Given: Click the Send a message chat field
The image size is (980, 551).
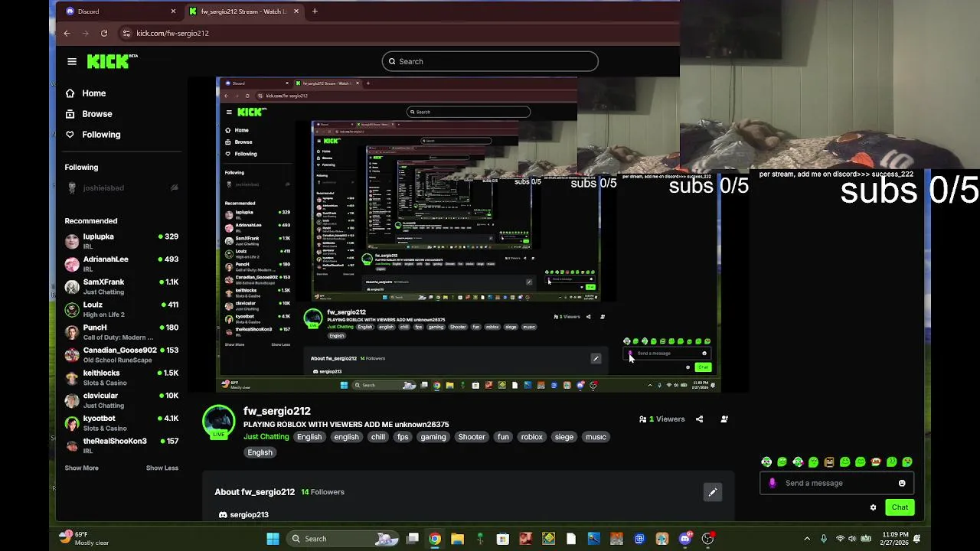Looking at the screenshot, I should tap(836, 483).
